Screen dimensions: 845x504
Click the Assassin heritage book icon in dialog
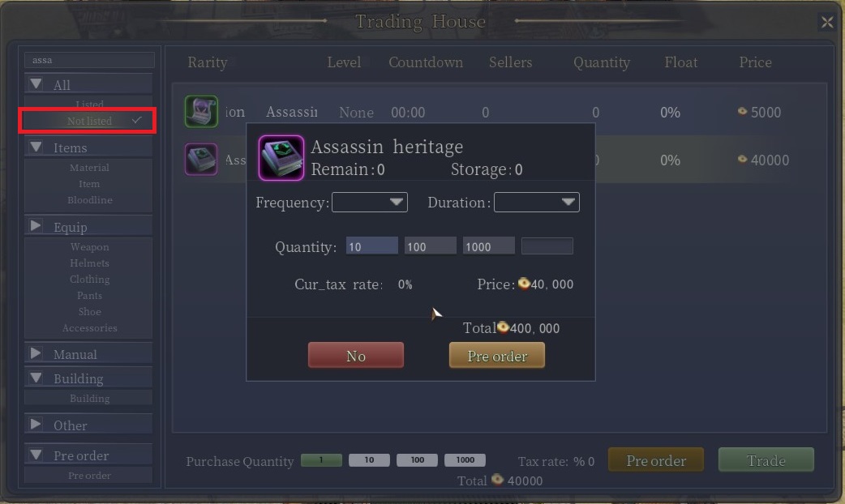281,158
